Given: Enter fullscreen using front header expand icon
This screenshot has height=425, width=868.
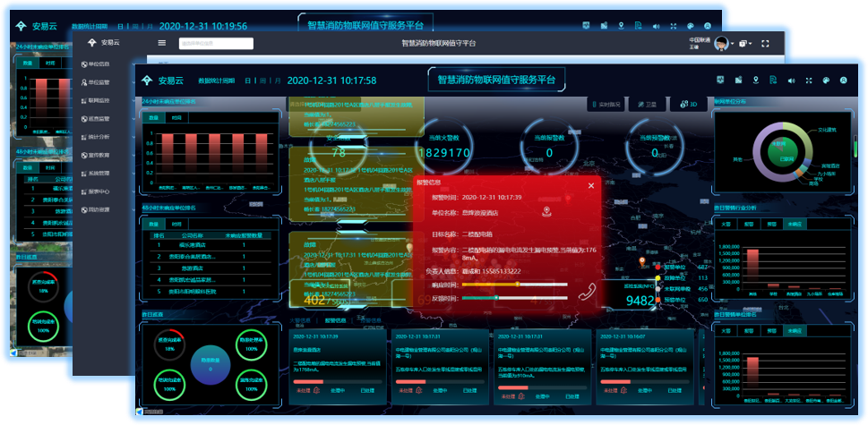Looking at the screenshot, I should tap(808, 80).
